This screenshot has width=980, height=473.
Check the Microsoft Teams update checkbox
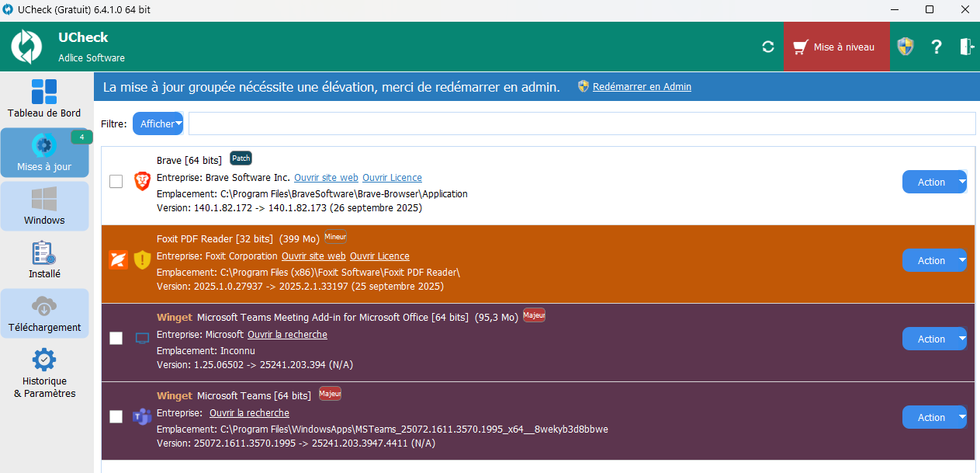coord(116,417)
